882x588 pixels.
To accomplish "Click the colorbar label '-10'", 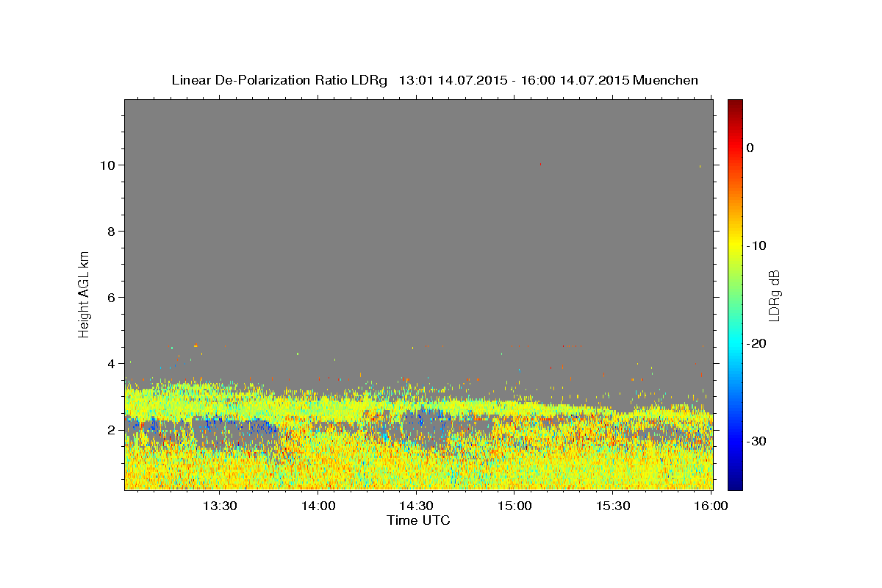I will point(756,245).
